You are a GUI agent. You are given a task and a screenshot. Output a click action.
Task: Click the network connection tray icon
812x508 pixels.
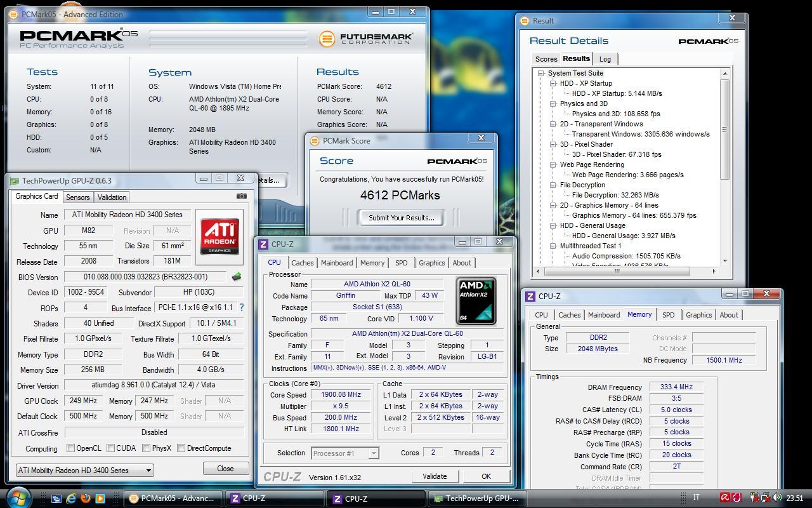[x=766, y=498]
